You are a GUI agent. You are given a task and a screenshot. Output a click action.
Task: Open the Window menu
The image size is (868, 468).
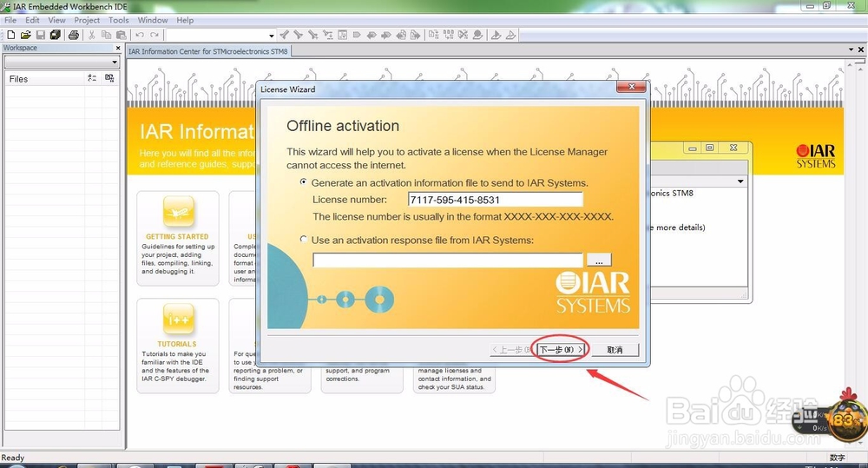[x=153, y=20]
